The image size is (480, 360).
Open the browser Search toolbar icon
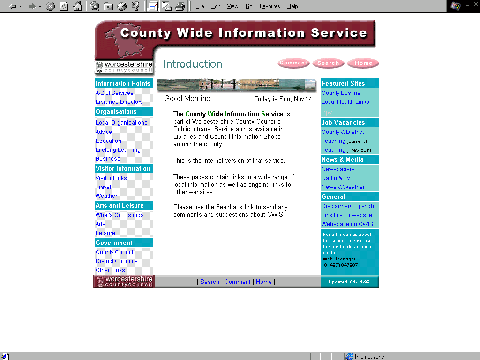pyautogui.click(x=95, y=6)
